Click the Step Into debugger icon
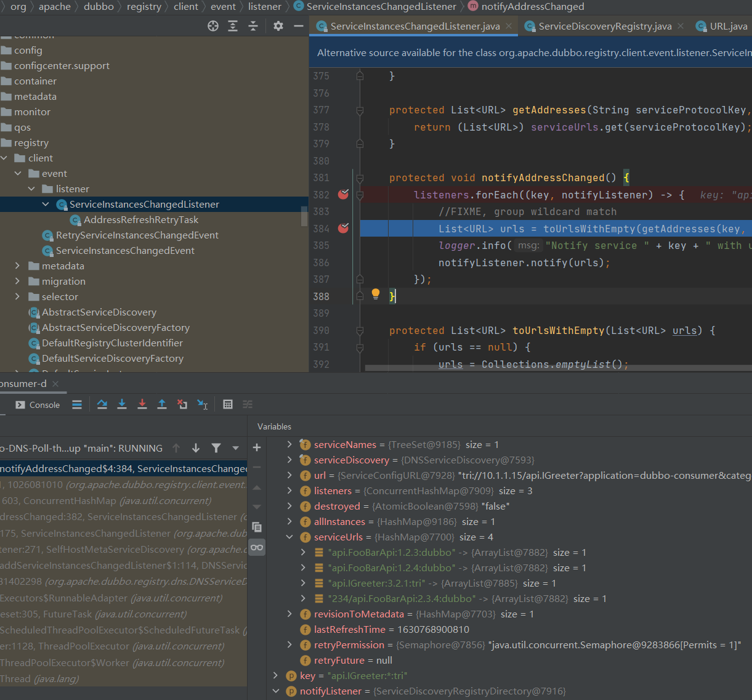Viewport: 752px width, 700px height. pos(122,404)
